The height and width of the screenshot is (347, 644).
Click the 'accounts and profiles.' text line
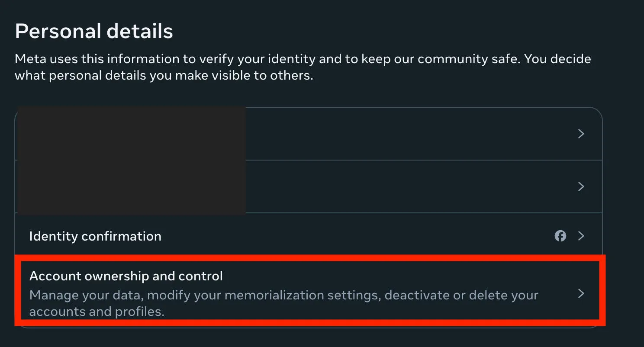(x=97, y=312)
